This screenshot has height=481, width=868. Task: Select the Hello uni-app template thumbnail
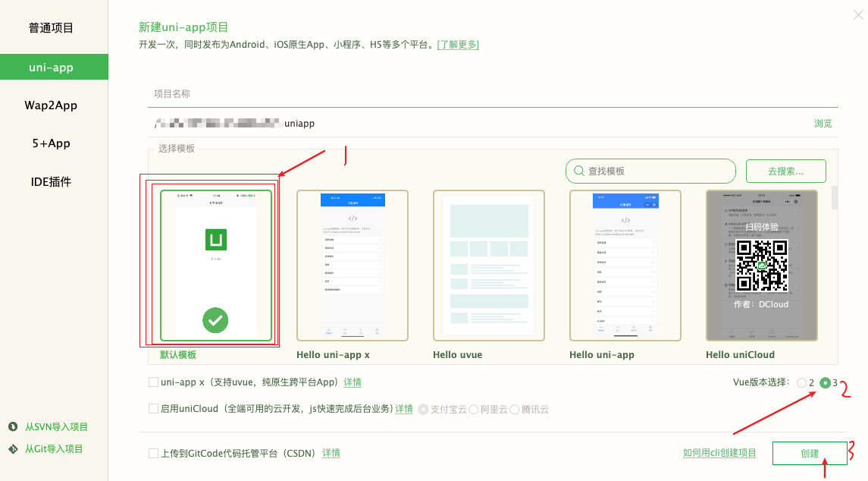[625, 266]
